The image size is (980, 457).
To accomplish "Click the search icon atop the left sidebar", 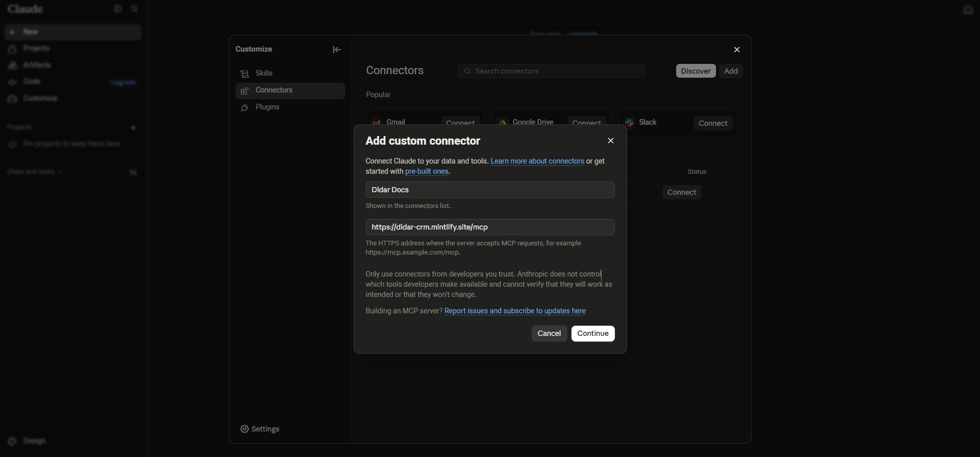I will click(x=134, y=9).
